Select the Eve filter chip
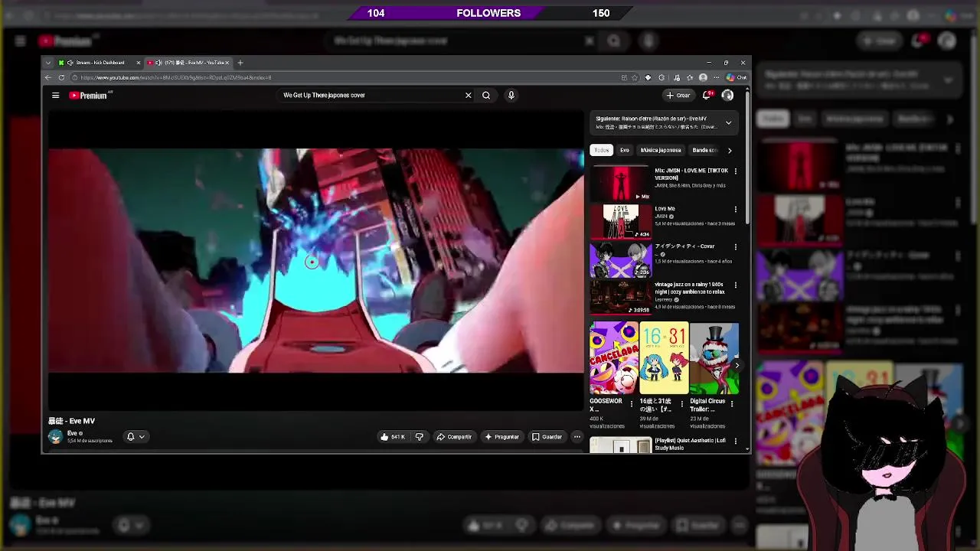 coord(625,150)
